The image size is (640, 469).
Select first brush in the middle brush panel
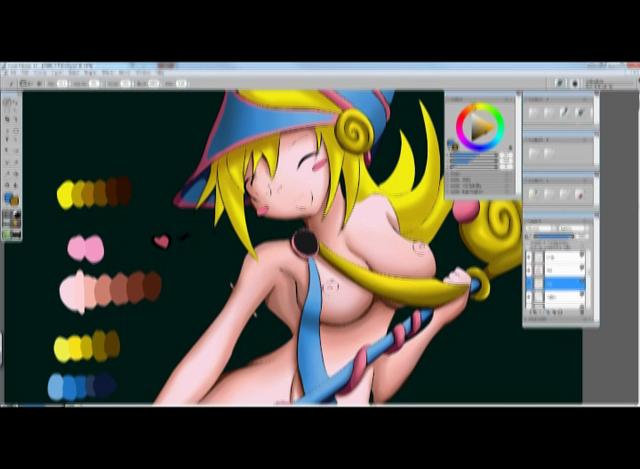tap(533, 153)
